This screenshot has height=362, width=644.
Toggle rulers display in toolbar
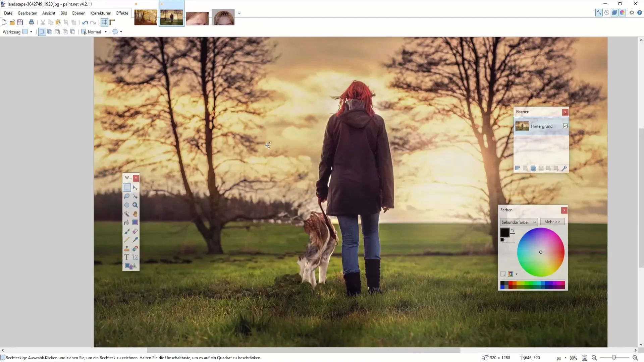pos(112,22)
